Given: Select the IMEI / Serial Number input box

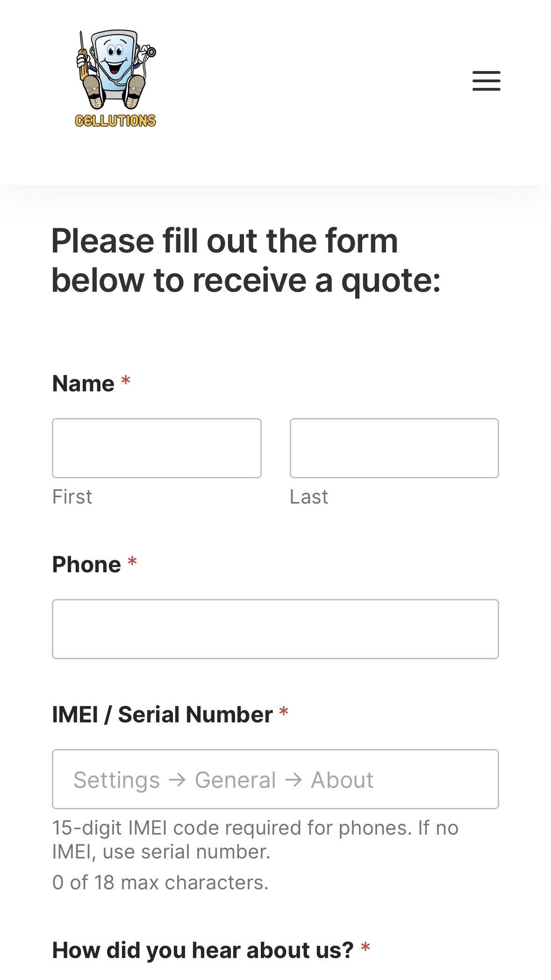Looking at the screenshot, I should pos(275,779).
